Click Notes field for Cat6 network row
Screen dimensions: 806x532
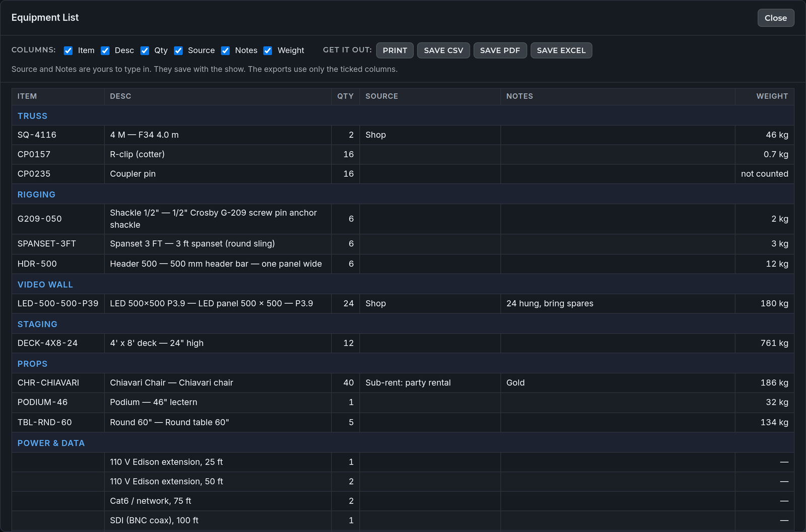[x=618, y=501]
